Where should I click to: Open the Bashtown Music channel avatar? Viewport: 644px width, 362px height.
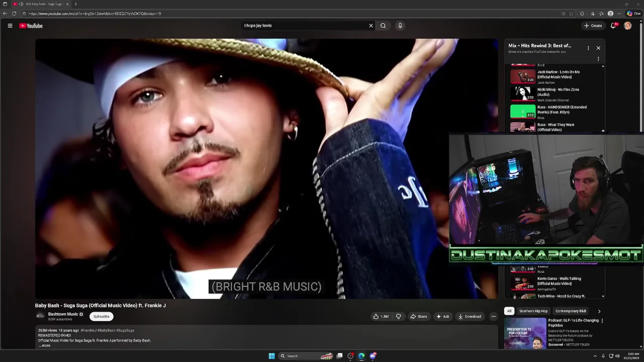click(40, 316)
